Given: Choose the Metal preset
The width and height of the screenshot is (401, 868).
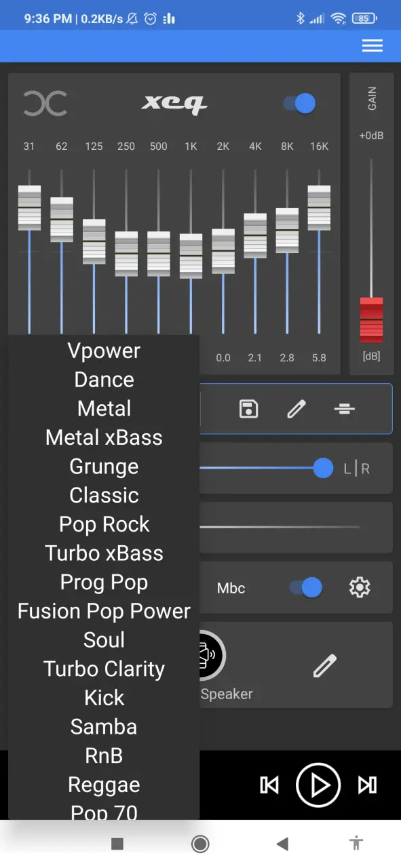Looking at the screenshot, I should pyautogui.click(x=104, y=408).
